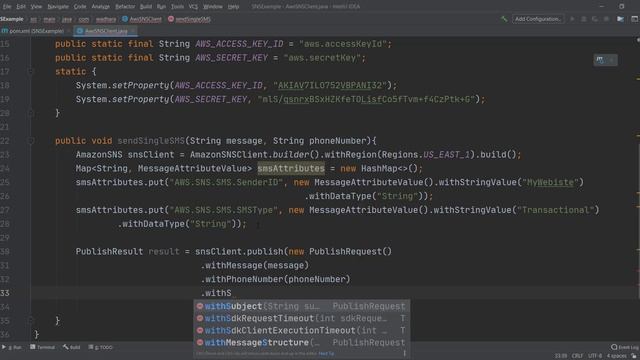Click the Debug bug icon in the toolbar
This screenshot has width=640, height=360.
[584, 19]
